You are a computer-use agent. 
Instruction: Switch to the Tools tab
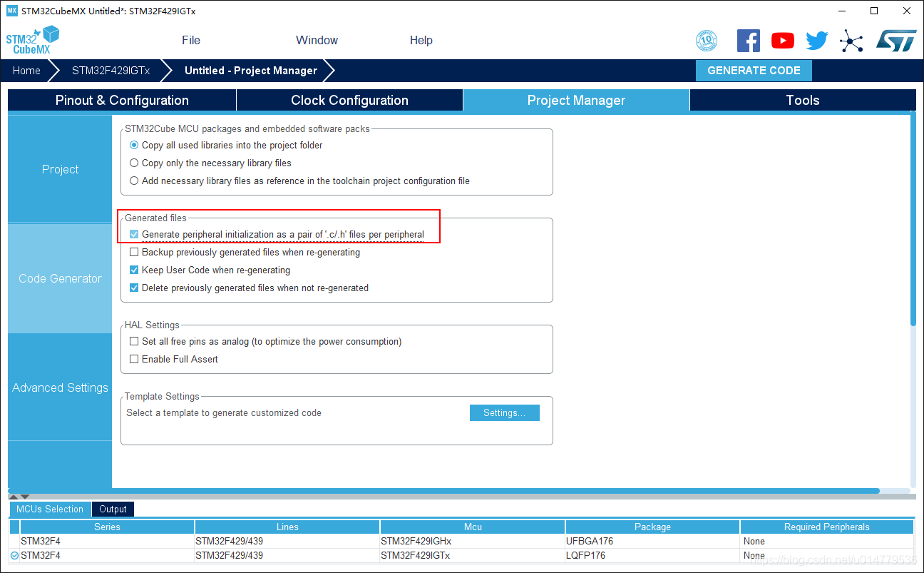[803, 101]
